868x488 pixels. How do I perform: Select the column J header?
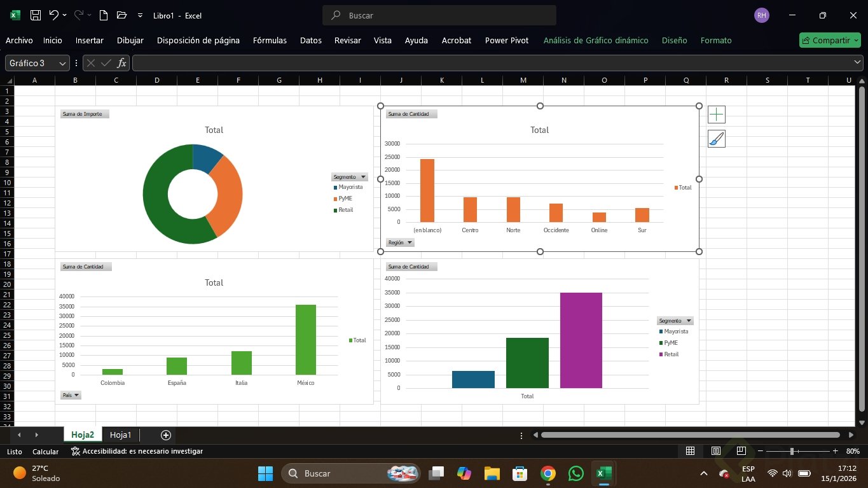401,80
